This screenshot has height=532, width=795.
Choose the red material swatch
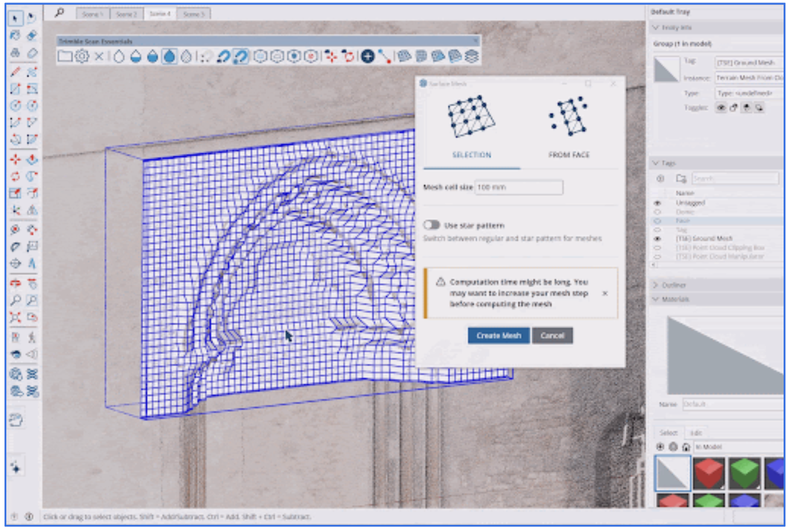click(x=709, y=473)
